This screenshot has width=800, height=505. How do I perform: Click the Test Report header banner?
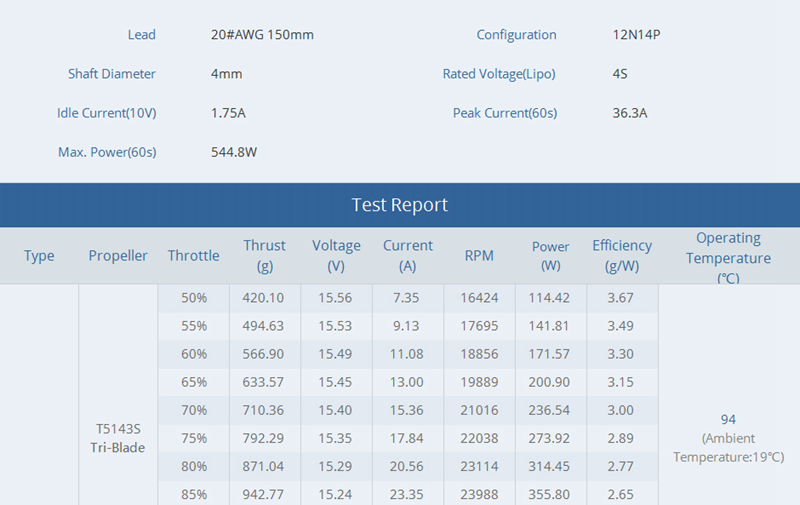400,205
